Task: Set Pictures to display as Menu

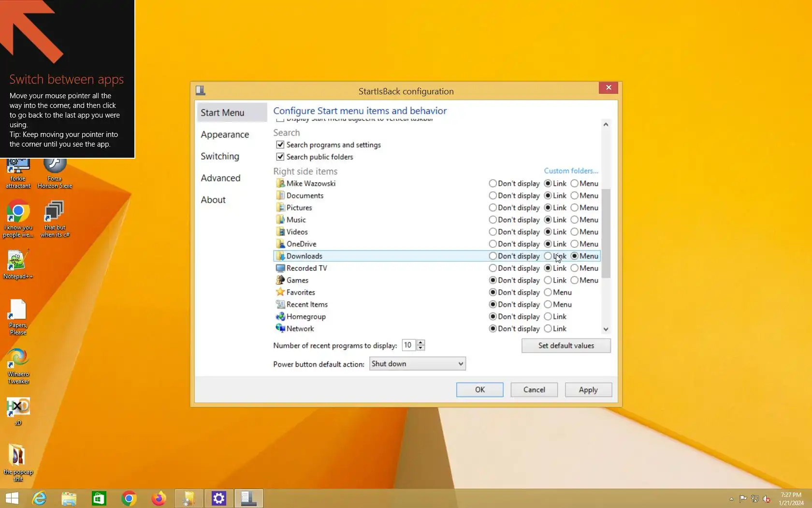Action: tap(574, 208)
